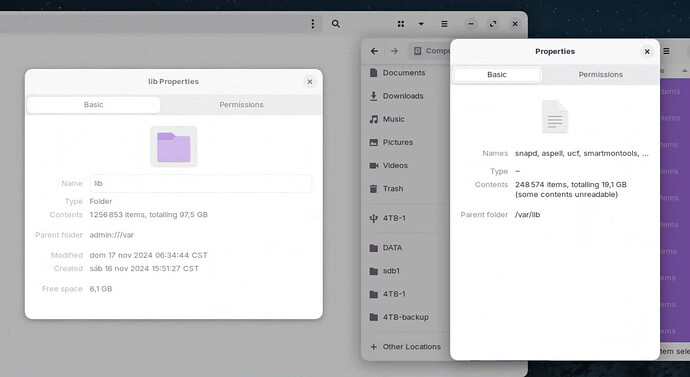Click the admin:///var parent folder text
The width and height of the screenshot is (690, 377).
click(x=112, y=235)
